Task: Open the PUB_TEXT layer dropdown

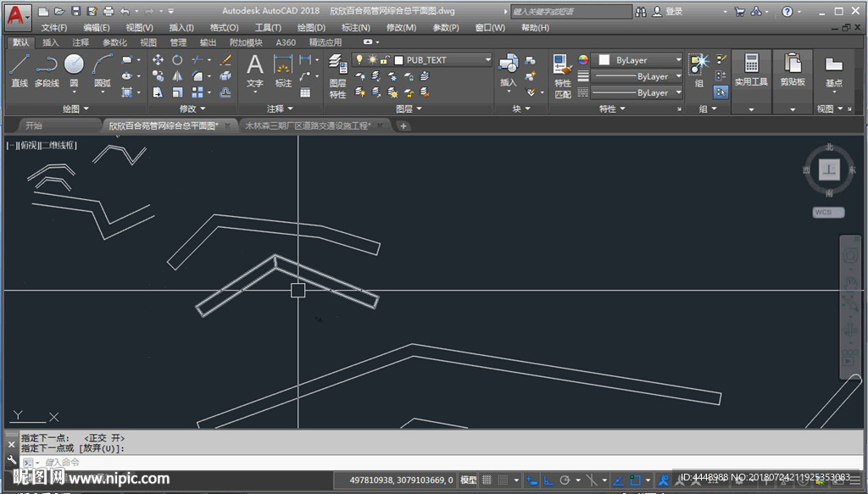Action: (x=422, y=60)
